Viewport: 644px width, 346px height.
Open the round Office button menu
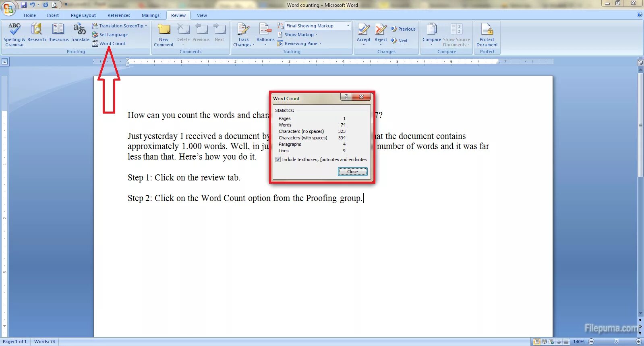pyautogui.click(x=8, y=8)
